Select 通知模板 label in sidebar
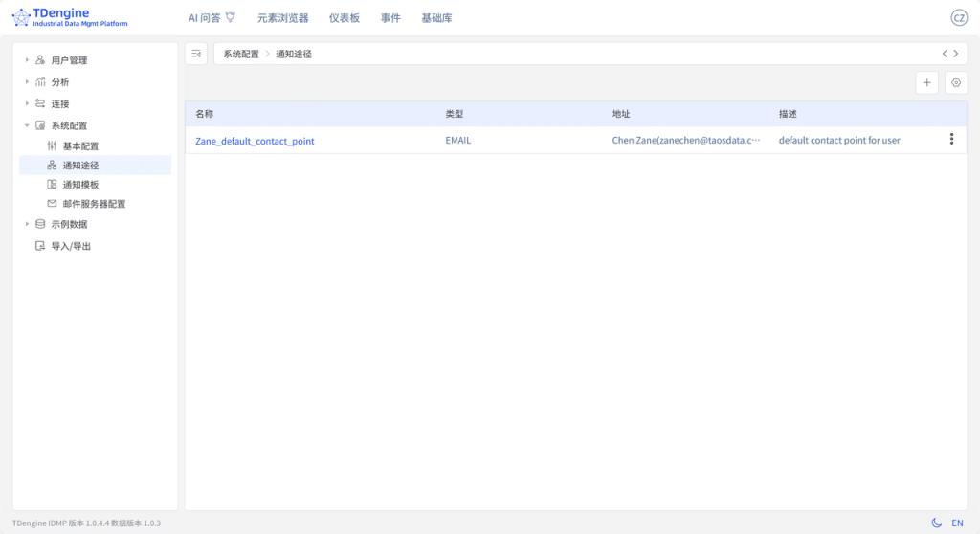The height and width of the screenshot is (534, 980). (x=80, y=185)
